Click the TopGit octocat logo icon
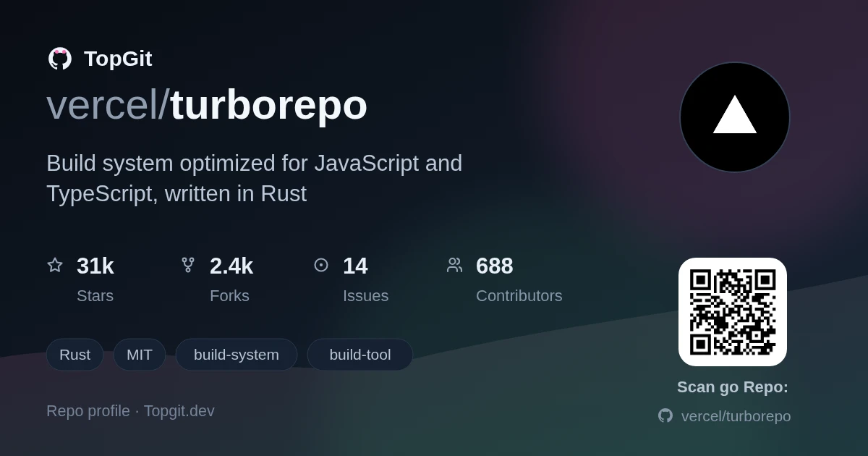 point(60,59)
